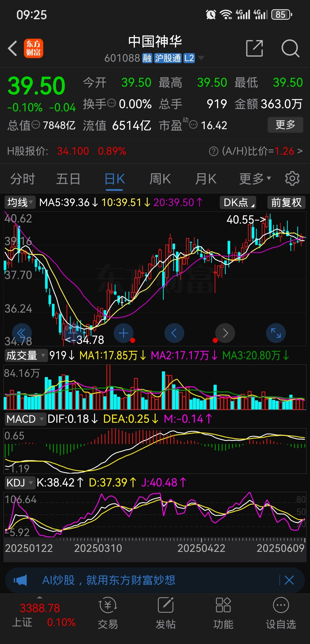The width and height of the screenshot is (310, 644).
Task: Move chart left with arrow button
Action: pos(174,333)
